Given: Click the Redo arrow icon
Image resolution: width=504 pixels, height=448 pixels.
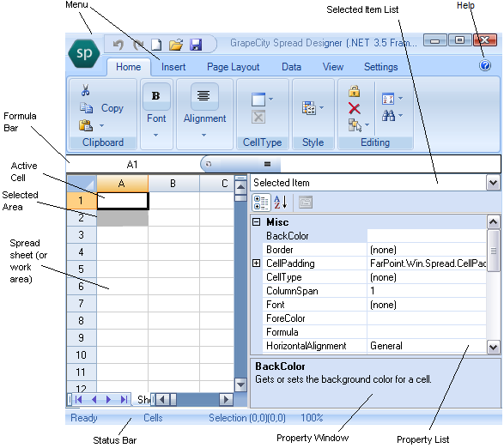Looking at the screenshot, I should coord(138,45).
